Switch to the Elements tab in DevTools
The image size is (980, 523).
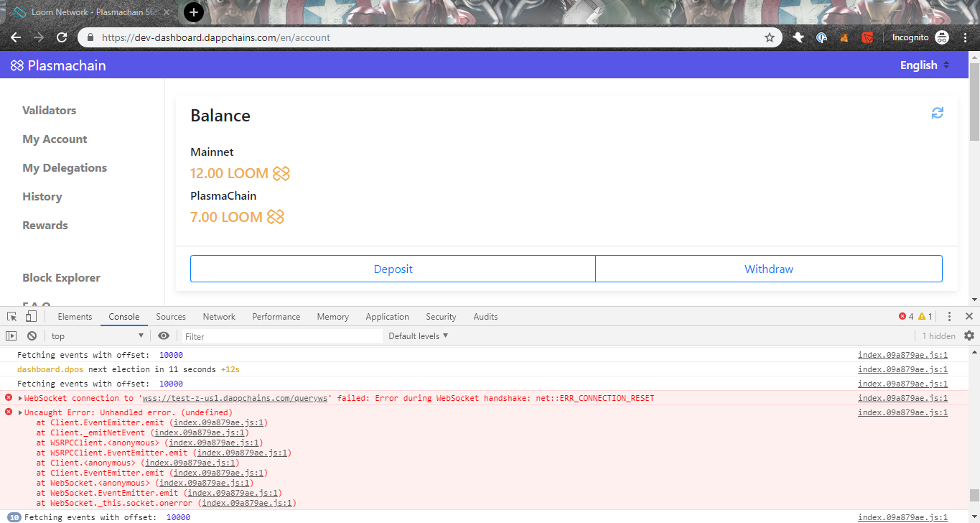click(75, 316)
